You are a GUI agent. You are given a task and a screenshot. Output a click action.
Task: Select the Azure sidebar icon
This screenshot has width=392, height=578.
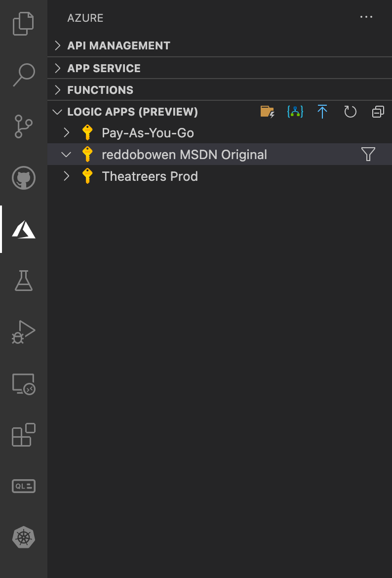pos(23,229)
